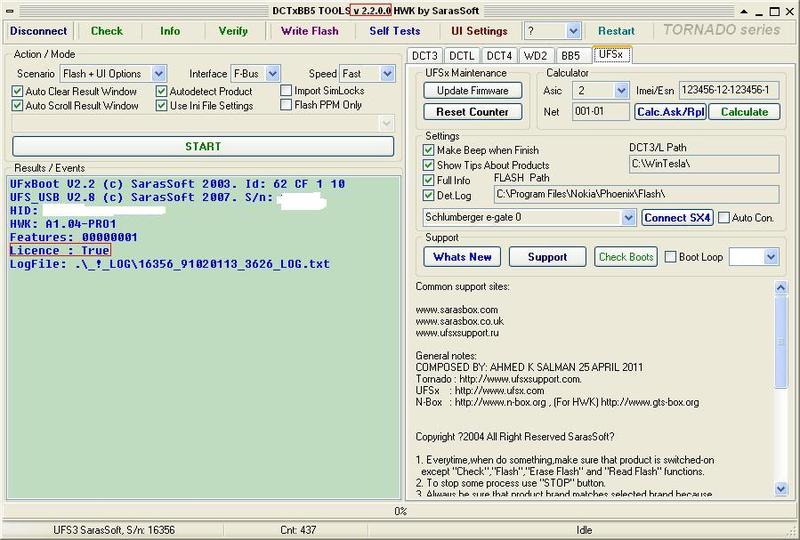Click the Disconnect button
The width and height of the screenshot is (800, 540).
click(38, 31)
